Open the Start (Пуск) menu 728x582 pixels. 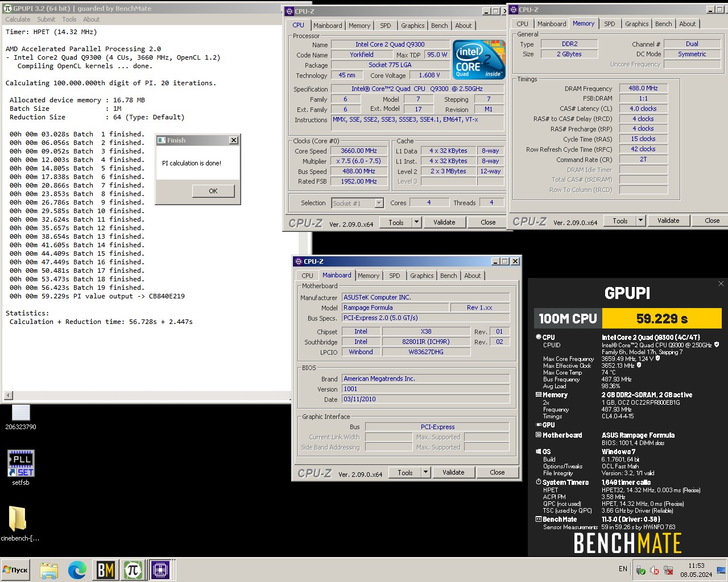tap(16, 570)
